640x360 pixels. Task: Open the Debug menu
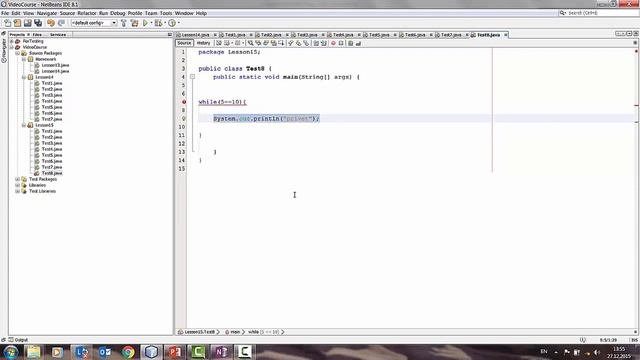click(x=118, y=13)
